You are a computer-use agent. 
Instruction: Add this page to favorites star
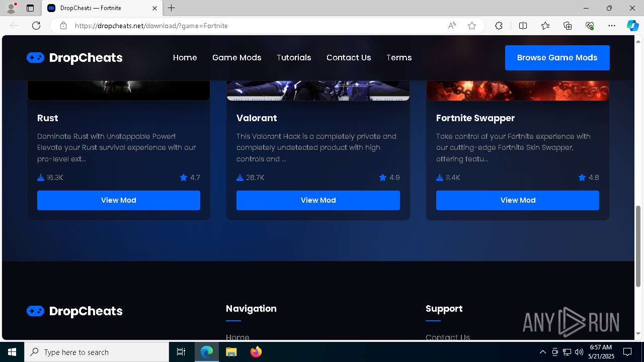pyautogui.click(x=472, y=26)
